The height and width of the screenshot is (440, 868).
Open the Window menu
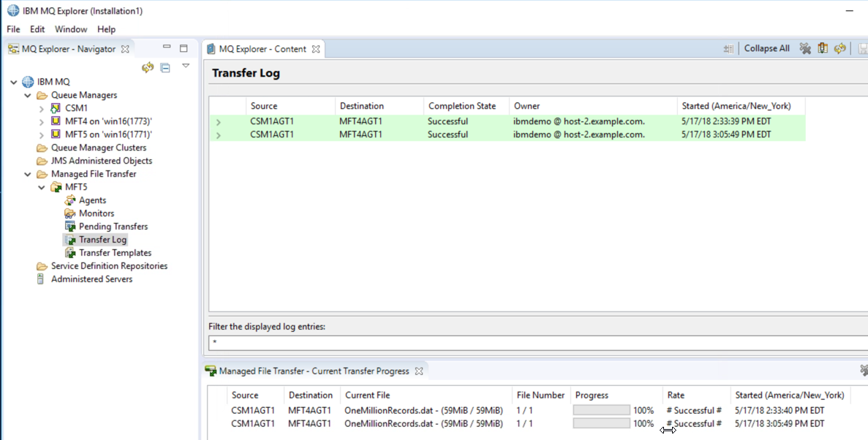[71, 29]
